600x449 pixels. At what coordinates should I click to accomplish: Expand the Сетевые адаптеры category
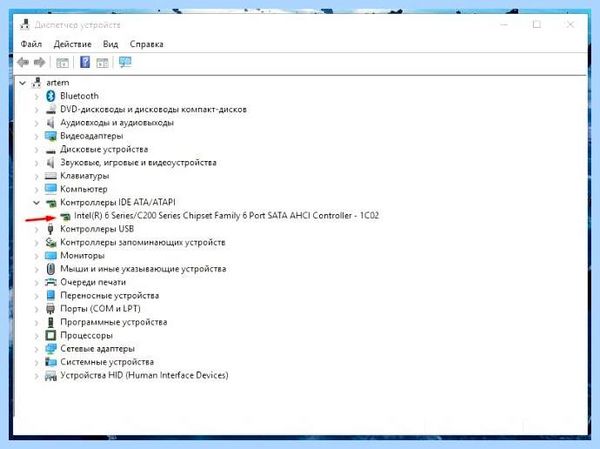coord(37,349)
